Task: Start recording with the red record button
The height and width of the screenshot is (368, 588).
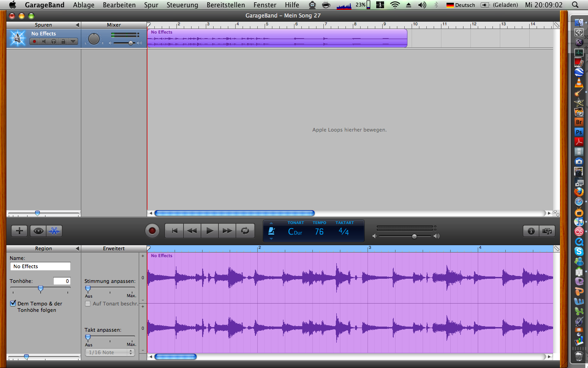Action: [x=152, y=230]
